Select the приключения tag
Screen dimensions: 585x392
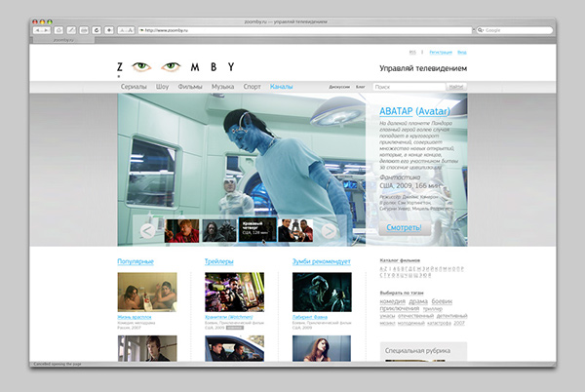point(400,309)
